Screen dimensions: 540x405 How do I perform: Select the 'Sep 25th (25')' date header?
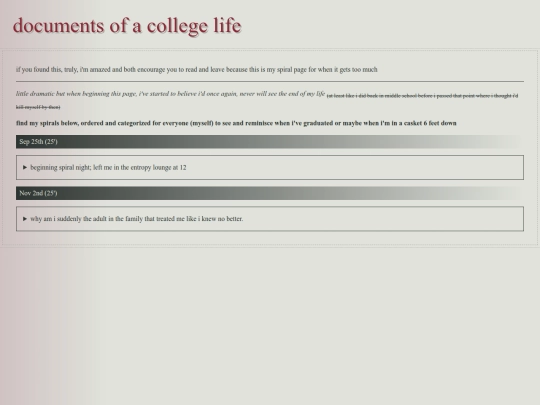click(x=270, y=142)
